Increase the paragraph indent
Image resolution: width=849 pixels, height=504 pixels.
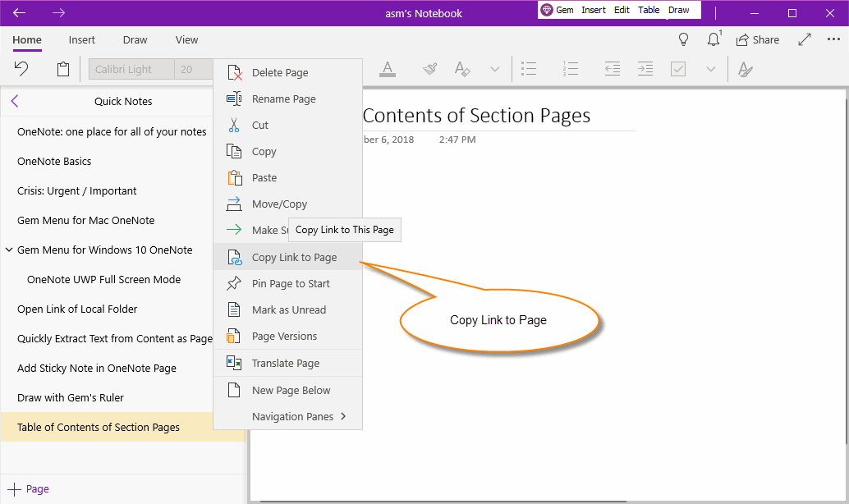(645, 69)
